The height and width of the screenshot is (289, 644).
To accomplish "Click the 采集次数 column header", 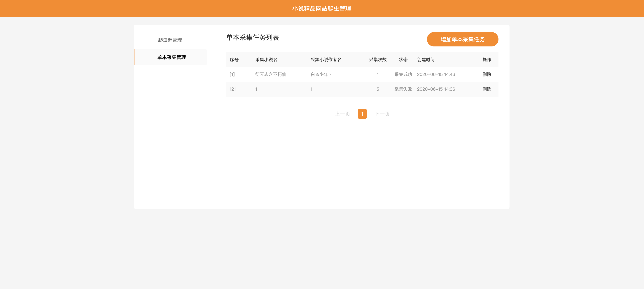I will [377, 60].
